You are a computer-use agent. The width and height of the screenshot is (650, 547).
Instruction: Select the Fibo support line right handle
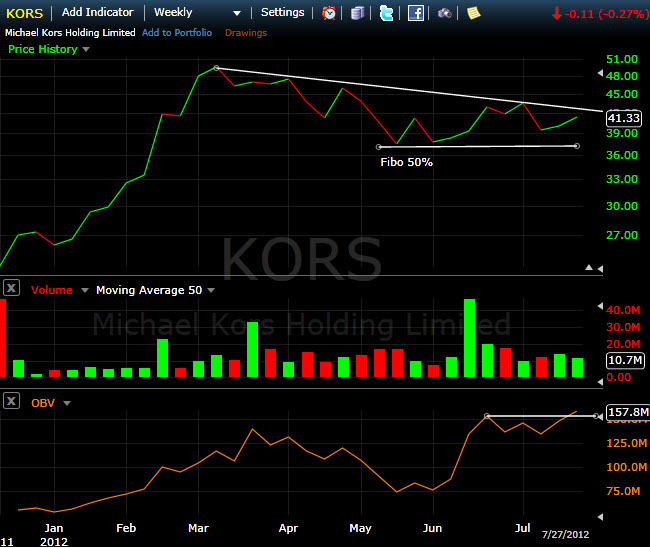(577, 146)
